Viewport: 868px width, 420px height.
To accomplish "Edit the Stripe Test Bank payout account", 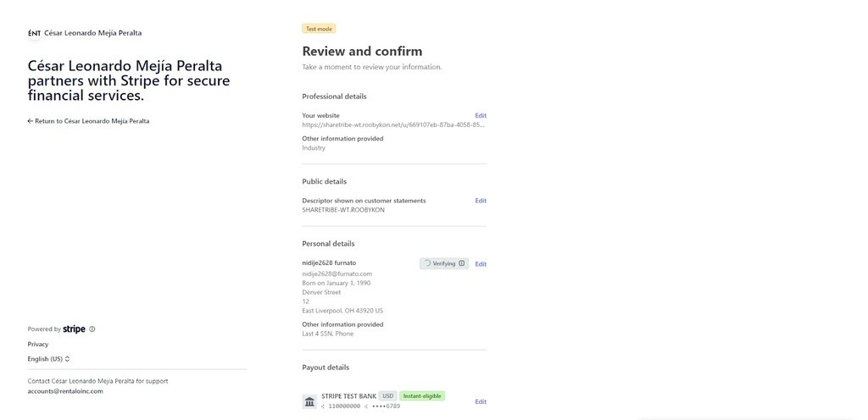I will [481, 401].
